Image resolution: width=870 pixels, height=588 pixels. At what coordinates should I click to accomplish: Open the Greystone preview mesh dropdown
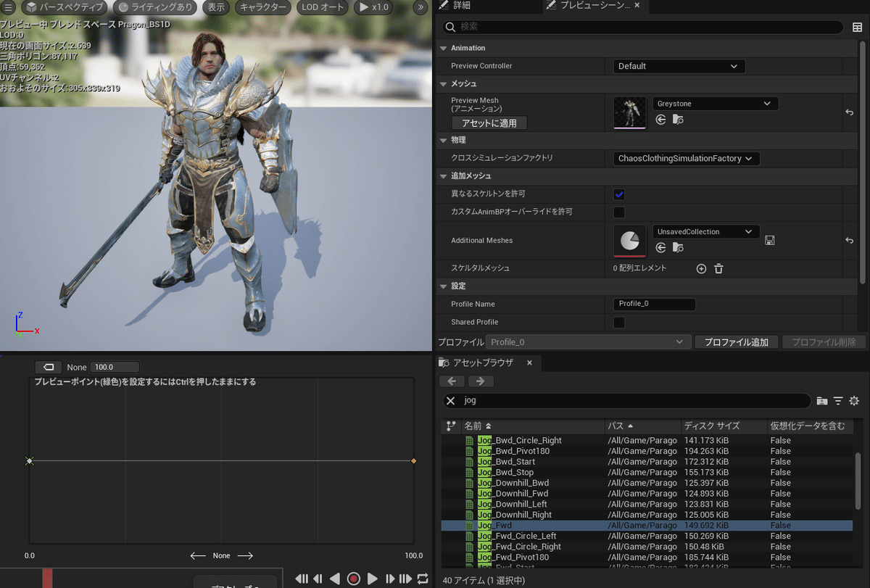click(x=716, y=104)
